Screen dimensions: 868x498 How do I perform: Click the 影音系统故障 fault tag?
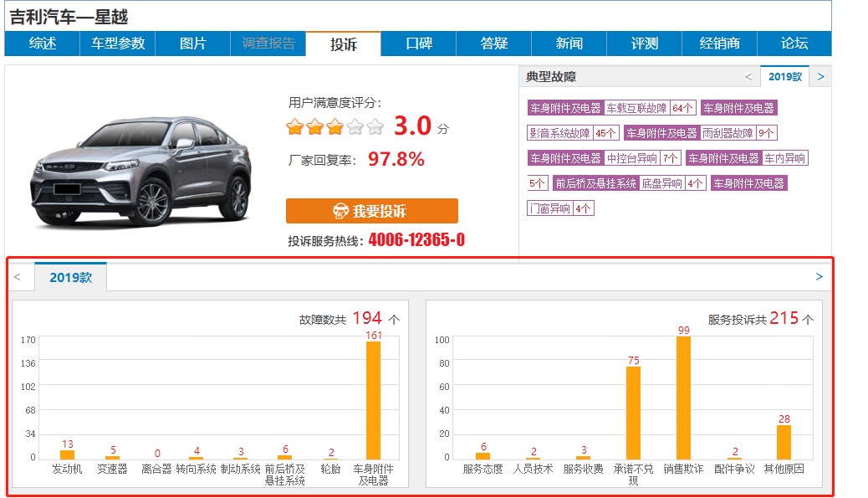[x=559, y=133]
